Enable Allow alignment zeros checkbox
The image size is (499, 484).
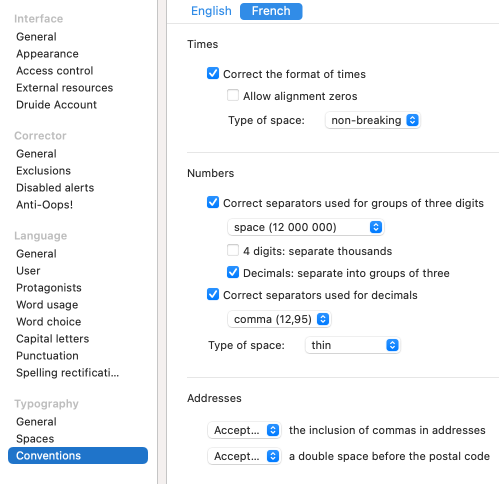[233, 95]
